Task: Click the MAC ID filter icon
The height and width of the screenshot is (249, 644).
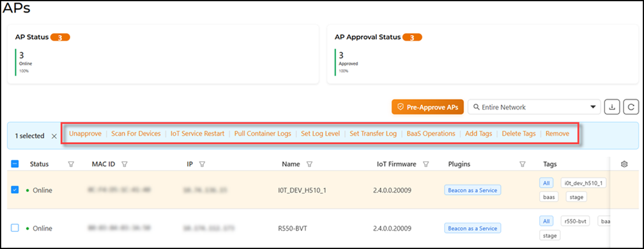Action: pyautogui.click(x=125, y=165)
